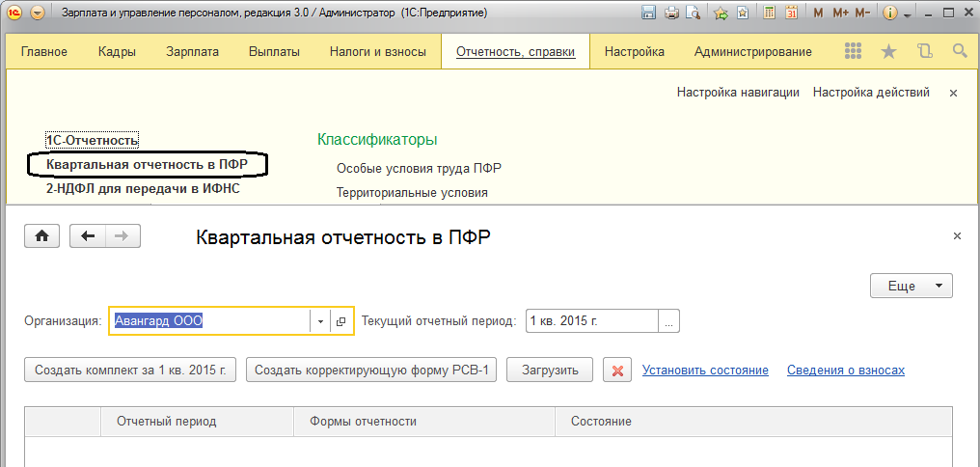This screenshot has width=980, height=467.
Task: Click Сведения о взносах link
Action: pos(846,371)
